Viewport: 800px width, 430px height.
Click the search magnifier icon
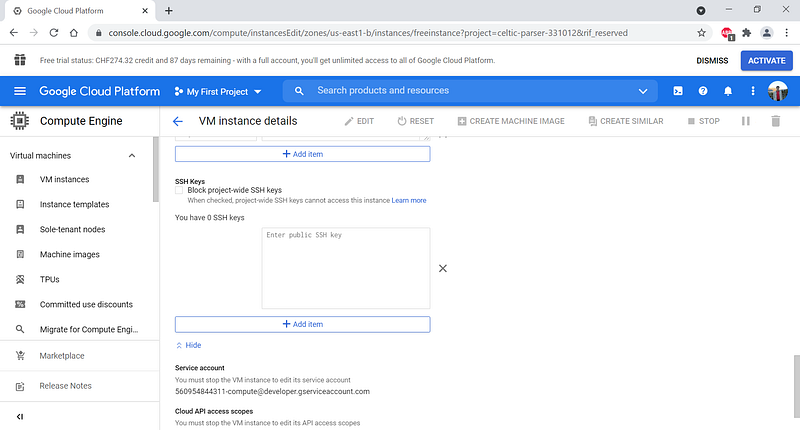[x=299, y=91]
